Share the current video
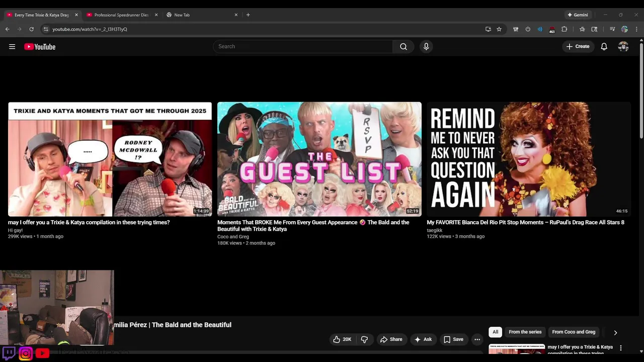This screenshot has width=644, height=362. [391, 339]
